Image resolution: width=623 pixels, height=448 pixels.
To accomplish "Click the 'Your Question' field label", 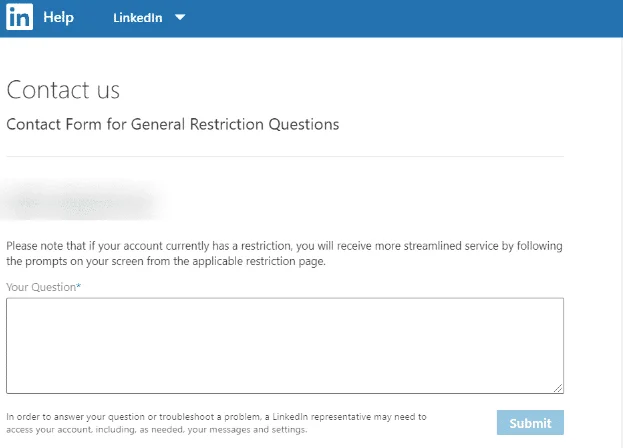I will pyautogui.click(x=43, y=287).
